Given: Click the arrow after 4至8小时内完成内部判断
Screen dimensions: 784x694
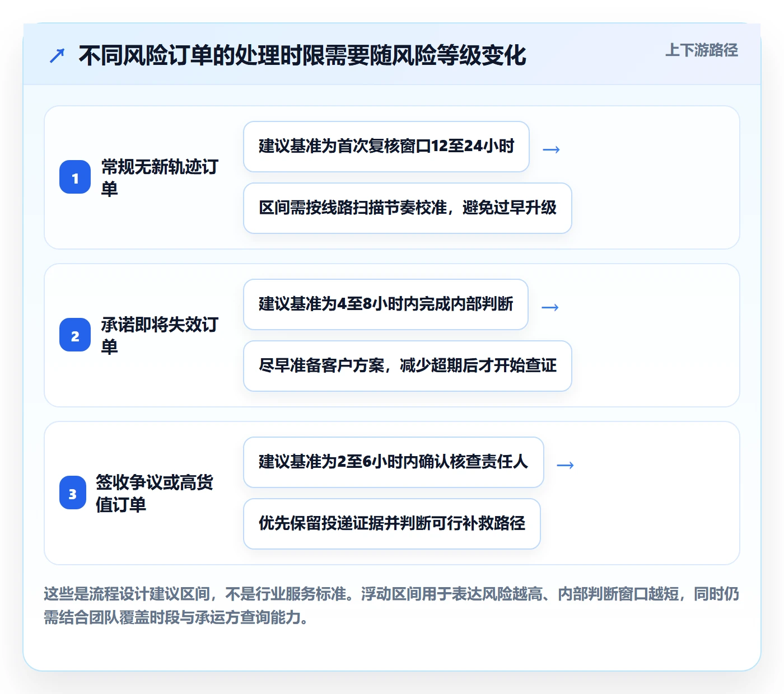Looking at the screenshot, I should pyautogui.click(x=550, y=307).
